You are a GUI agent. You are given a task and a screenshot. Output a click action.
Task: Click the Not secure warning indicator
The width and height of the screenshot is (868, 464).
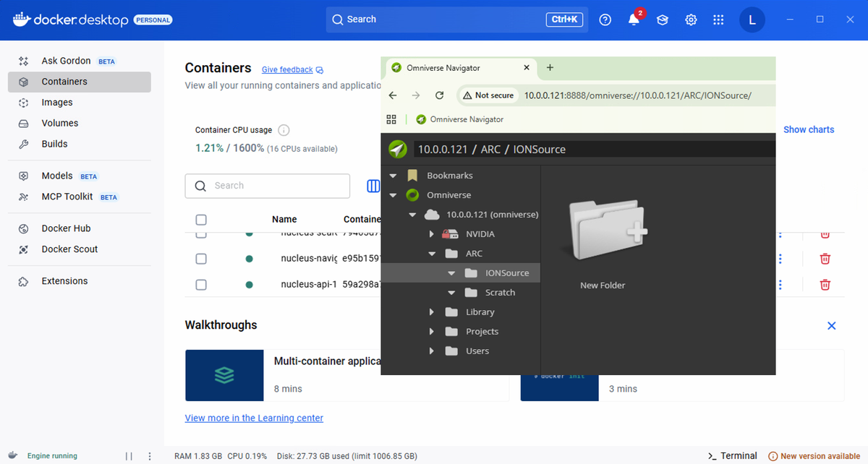pyautogui.click(x=488, y=95)
